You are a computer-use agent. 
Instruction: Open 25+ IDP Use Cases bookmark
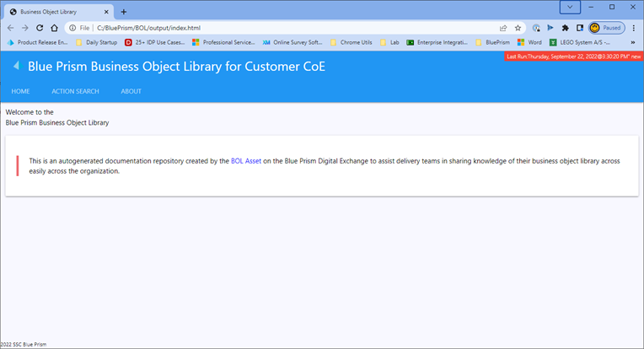coord(155,42)
